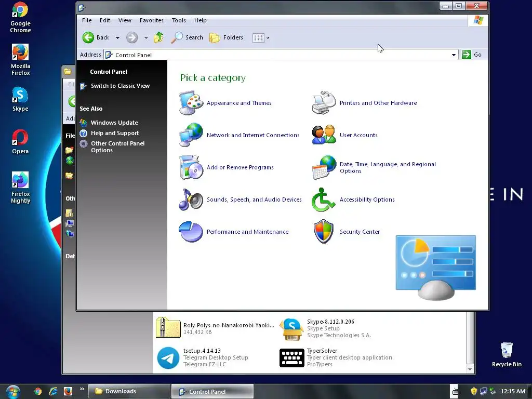
Task: Select TyperSolver keyboard icon in Downloads
Action: 292,357
